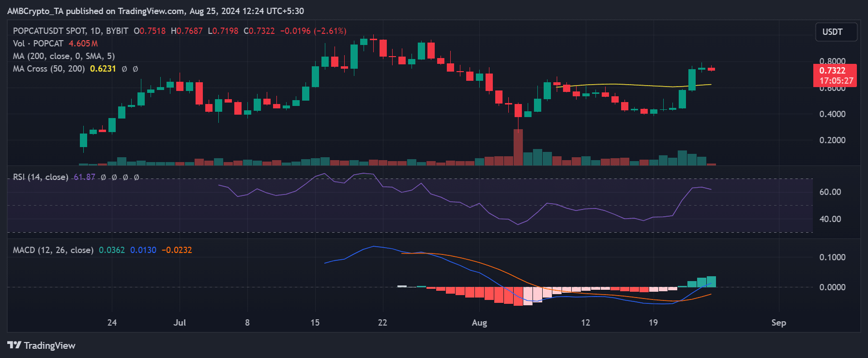Click the close price C0.7322 value

(x=259, y=31)
